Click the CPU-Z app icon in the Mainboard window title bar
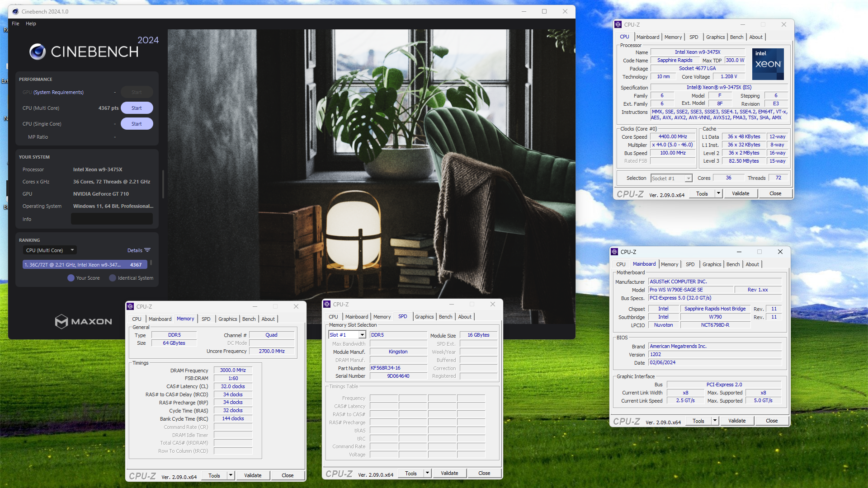 coord(614,252)
